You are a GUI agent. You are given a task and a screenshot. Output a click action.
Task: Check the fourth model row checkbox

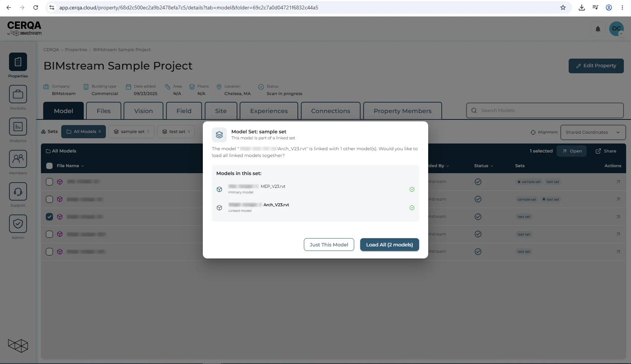pos(49,234)
